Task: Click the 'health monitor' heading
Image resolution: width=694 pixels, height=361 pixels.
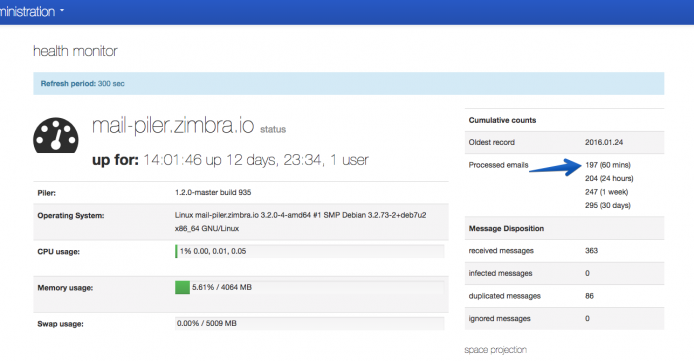Action: coord(75,51)
